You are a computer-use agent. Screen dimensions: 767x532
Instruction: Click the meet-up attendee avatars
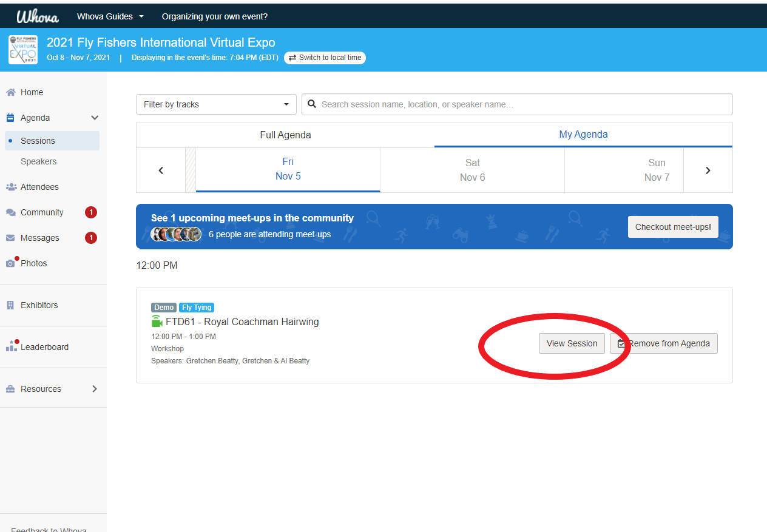click(x=176, y=234)
